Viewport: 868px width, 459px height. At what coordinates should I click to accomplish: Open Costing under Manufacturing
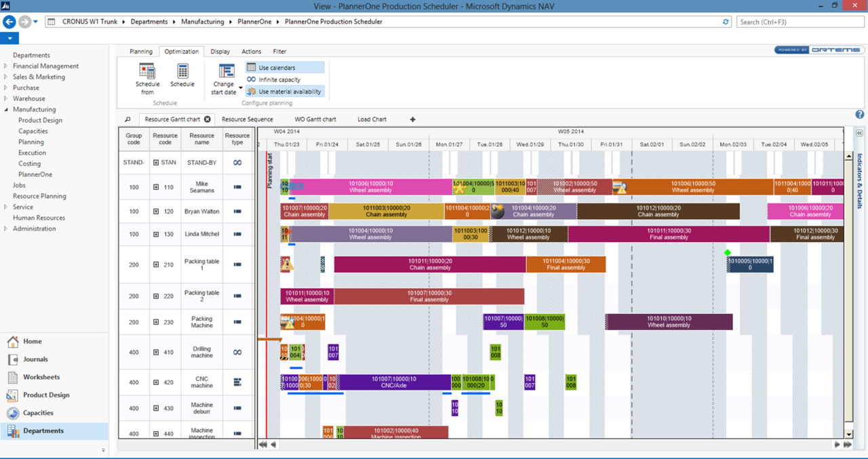point(29,163)
